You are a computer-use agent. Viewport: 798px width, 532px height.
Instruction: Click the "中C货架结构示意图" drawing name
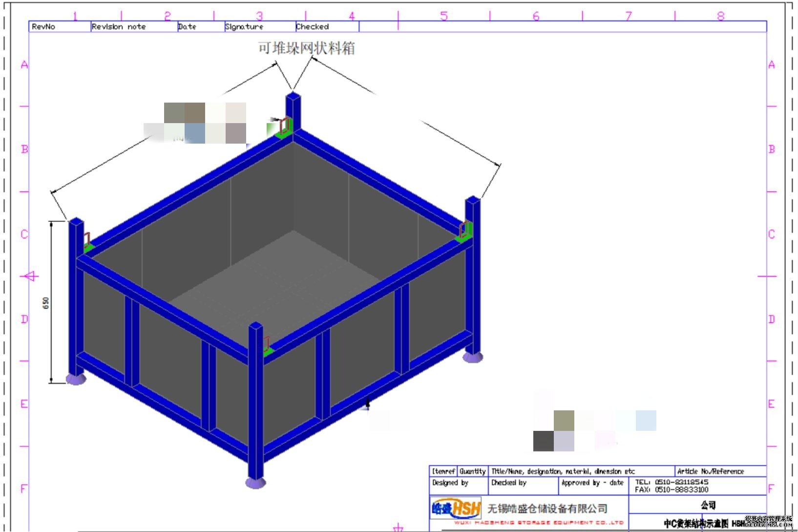click(x=696, y=523)
